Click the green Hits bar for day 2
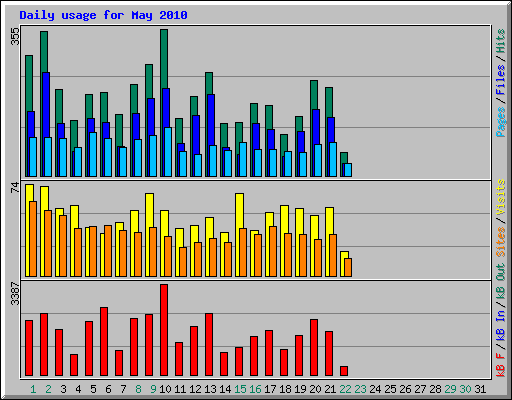The width and height of the screenshot is (512, 400). click(x=44, y=52)
